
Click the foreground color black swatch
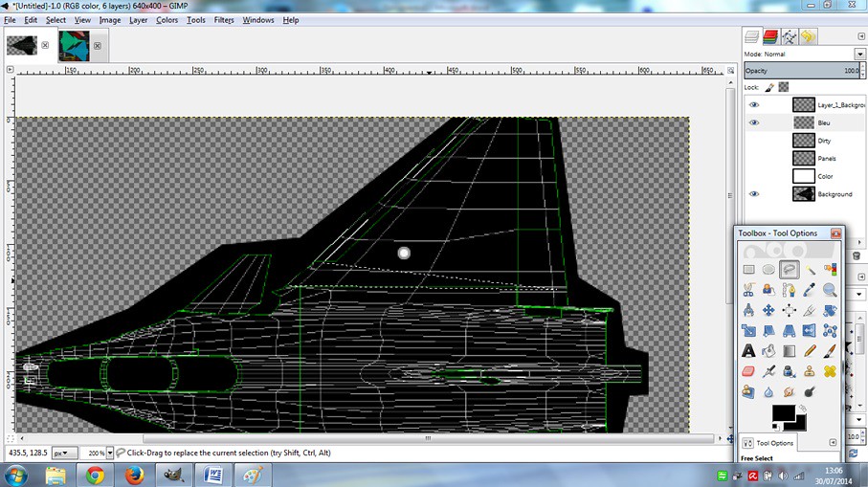783,413
